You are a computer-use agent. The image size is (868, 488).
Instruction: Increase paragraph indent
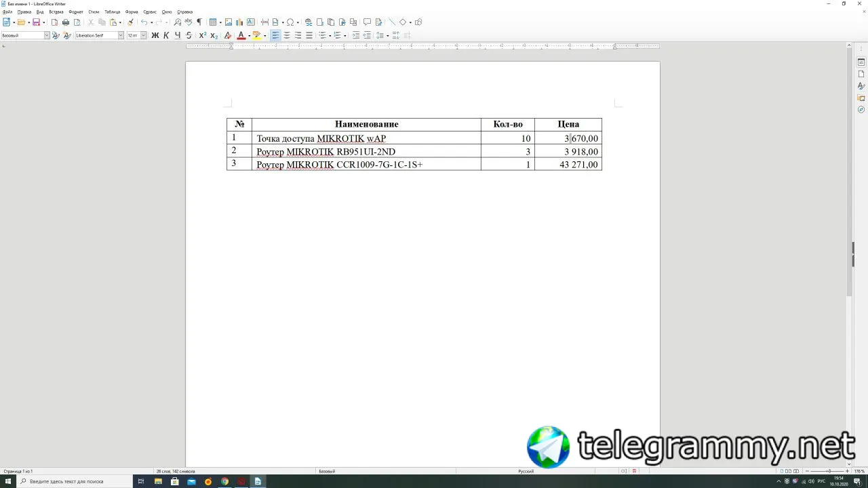pos(356,35)
